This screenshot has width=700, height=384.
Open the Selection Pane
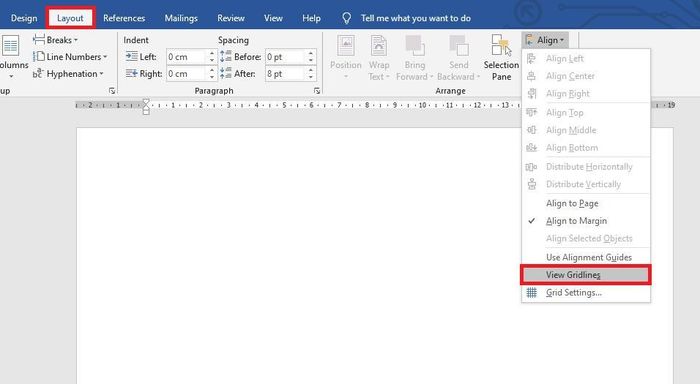(x=501, y=58)
